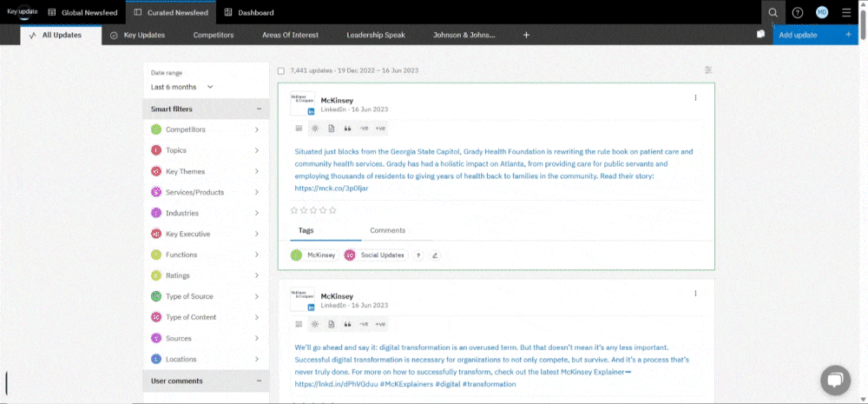Click the edit tags pencil icon
Screen dimensions: 868x404
(435, 255)
